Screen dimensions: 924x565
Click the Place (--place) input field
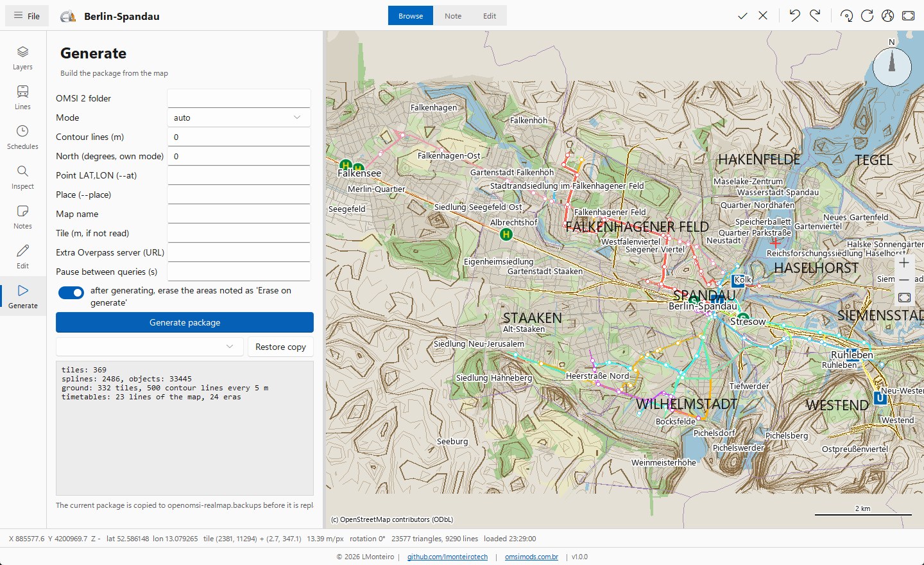pos(239,195)
